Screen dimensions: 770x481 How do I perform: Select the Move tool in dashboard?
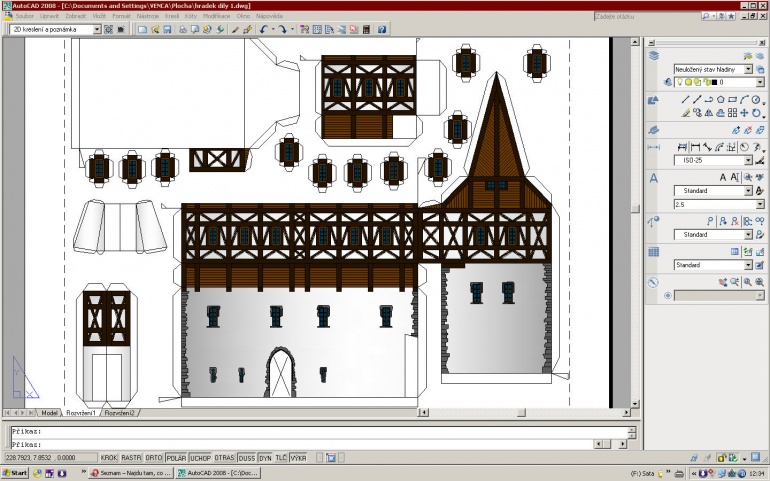pos(744,113)
